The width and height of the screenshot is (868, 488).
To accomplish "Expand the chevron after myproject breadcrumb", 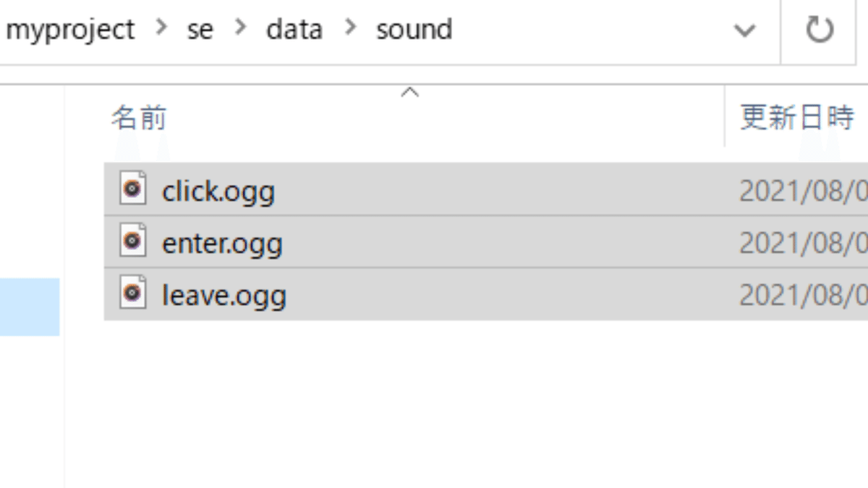I will [x=161, y=29].
